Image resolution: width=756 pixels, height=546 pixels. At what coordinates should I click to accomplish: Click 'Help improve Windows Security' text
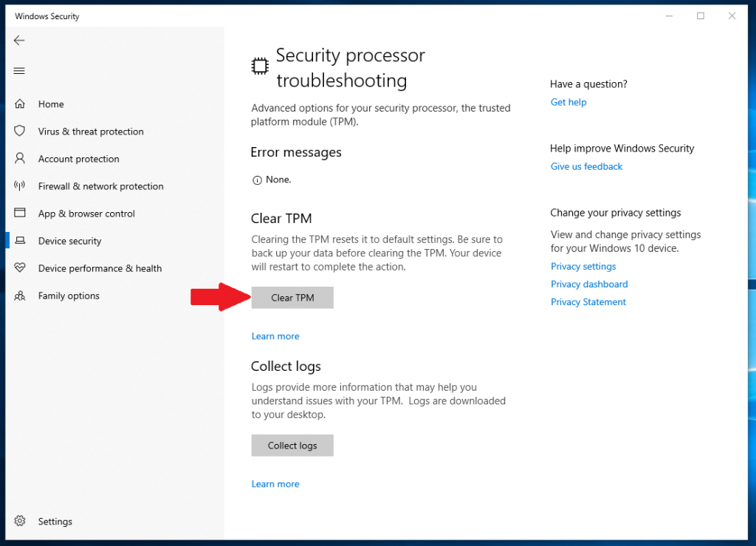point(622,148)
